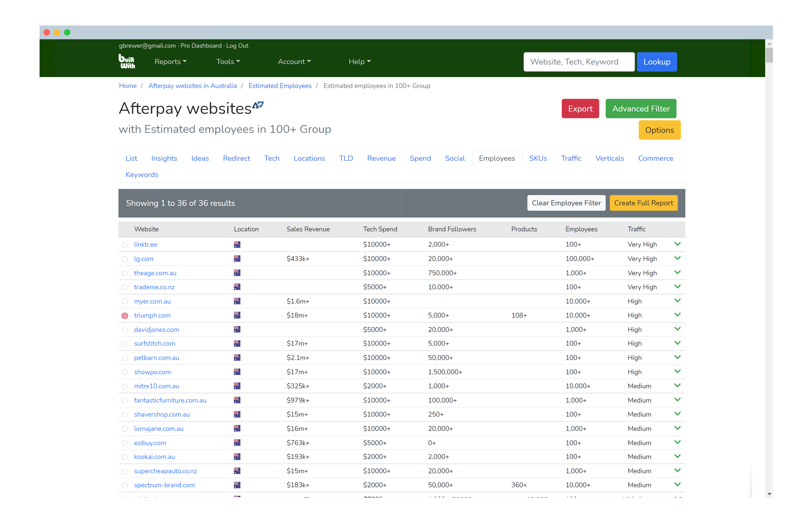The height and width of the screenshot is (524, 812).
Task: Select the radio button for theage.com.au
Action: pyautogui.click(x=125, y=273)
